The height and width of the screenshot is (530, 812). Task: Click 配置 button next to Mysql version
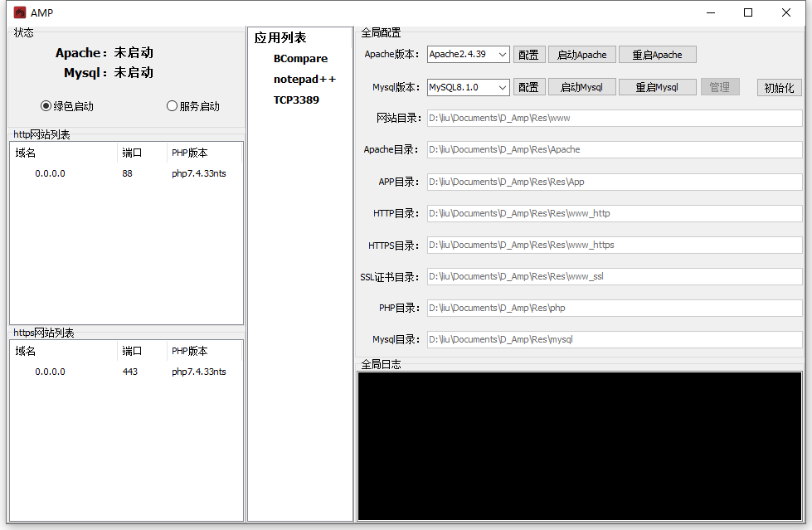[x=528, y=87]
